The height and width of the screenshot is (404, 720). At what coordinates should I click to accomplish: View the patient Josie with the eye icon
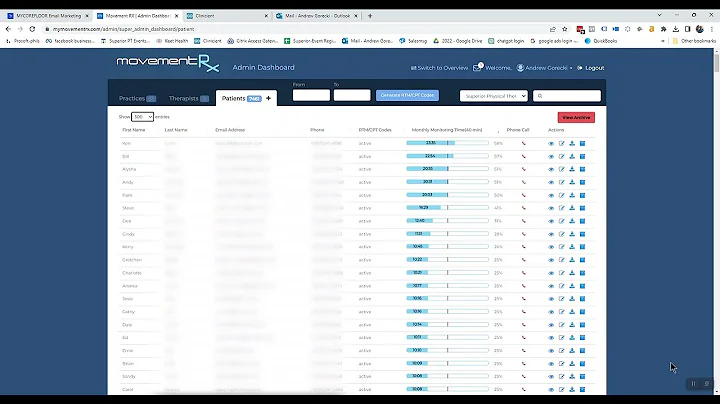tap(551, 299)
